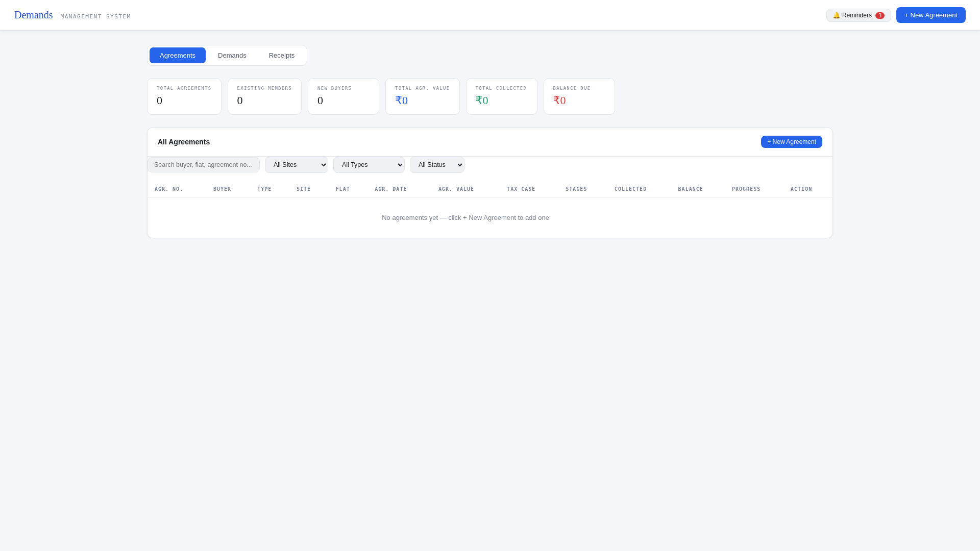The image size is (980, 551).
Task: Click the AGR. NO. column header
Action: 169,189
